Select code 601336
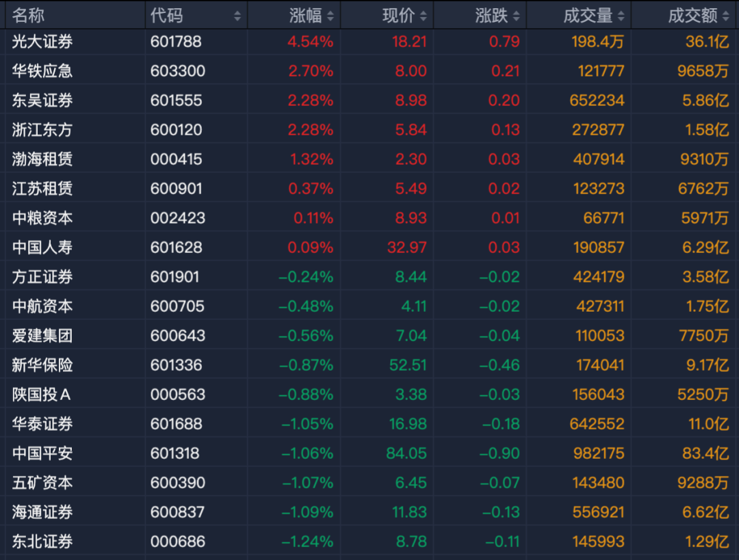739x560 pixels. (177, 365)
